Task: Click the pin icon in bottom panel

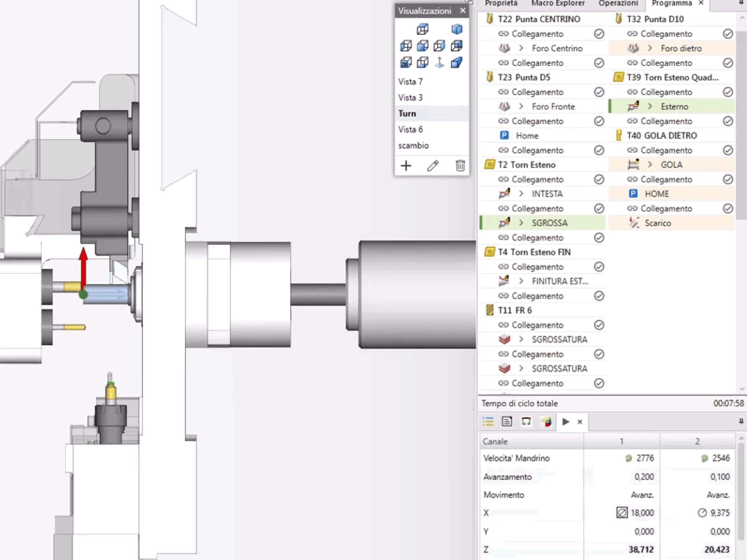Action: click(741, 421)
